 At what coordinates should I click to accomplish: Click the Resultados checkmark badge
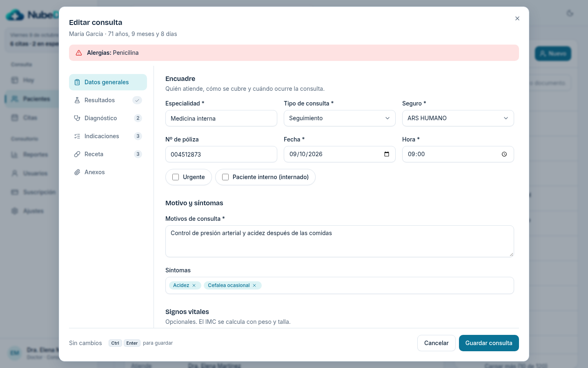pos(137,100)
